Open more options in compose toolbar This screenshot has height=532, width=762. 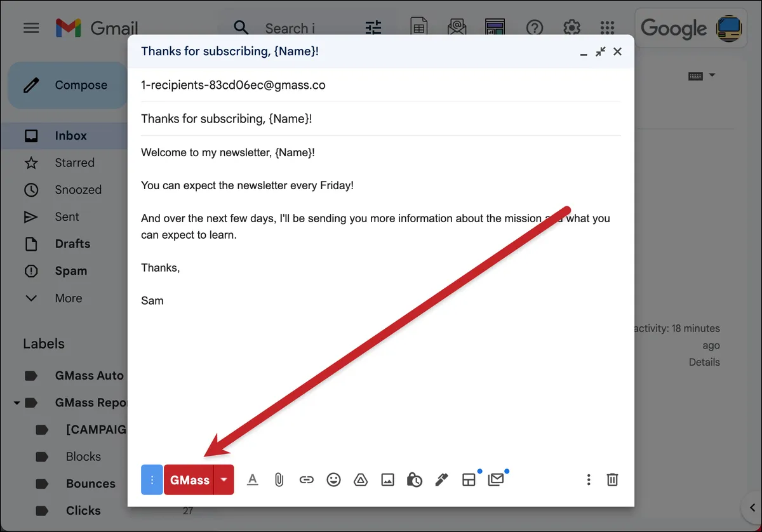pyautogui.click(x=589, y=480)
